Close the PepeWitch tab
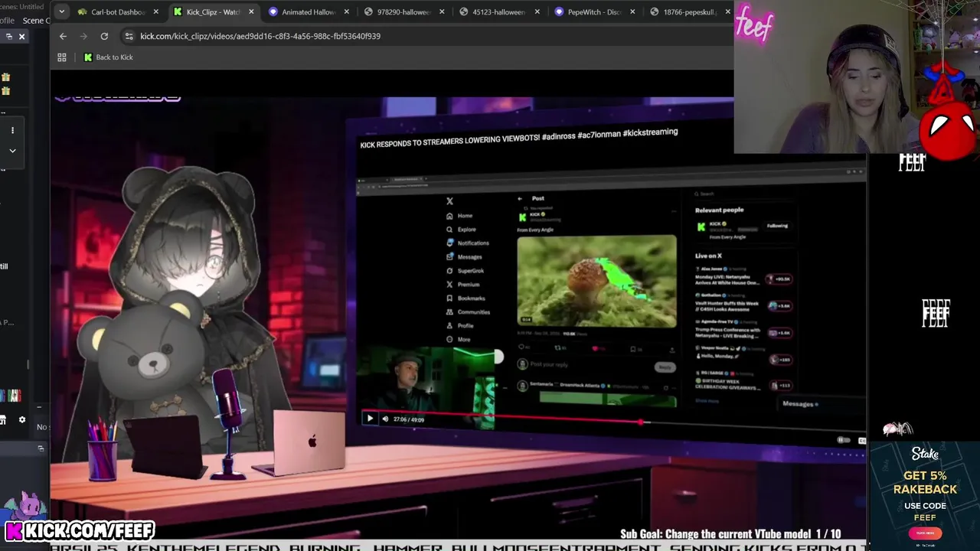The height and width of the screenshot is (551, 980). 632,12
